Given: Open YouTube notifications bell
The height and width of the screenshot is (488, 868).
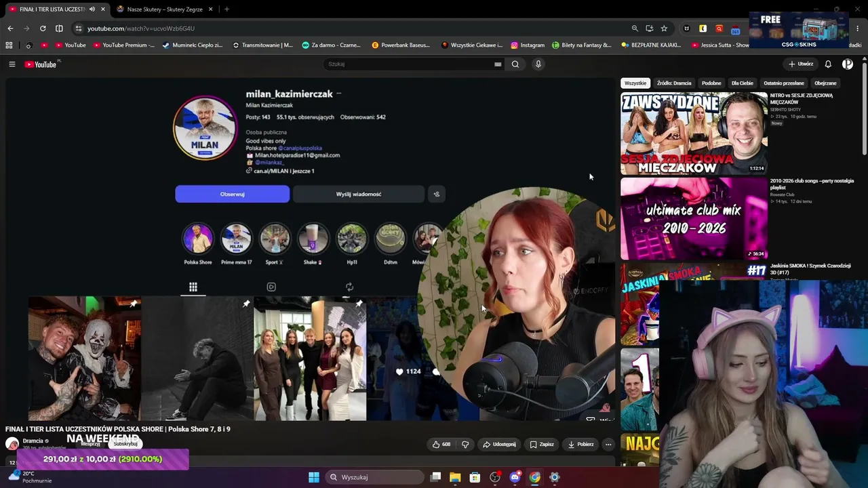Looking at the screenshot, I should [828, 64].
